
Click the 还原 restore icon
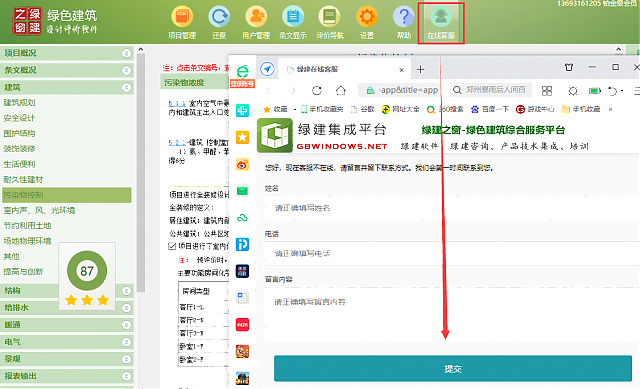219,17
